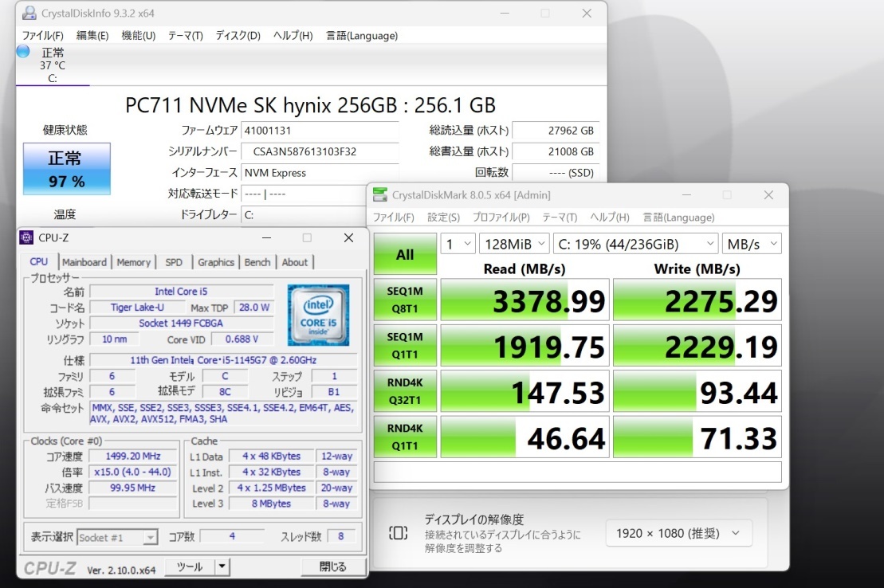Screen dimensions: 884x588
Task: Open the Socket #1 selection dropdown in CPU-Z
Action: 117,537
